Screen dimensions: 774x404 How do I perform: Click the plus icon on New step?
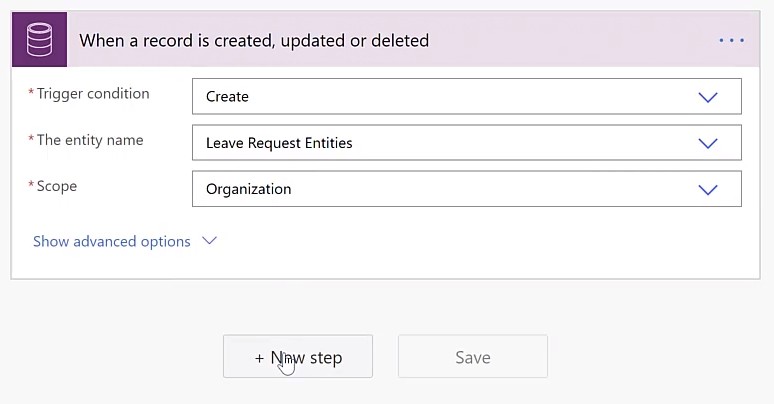coord(260,358)
